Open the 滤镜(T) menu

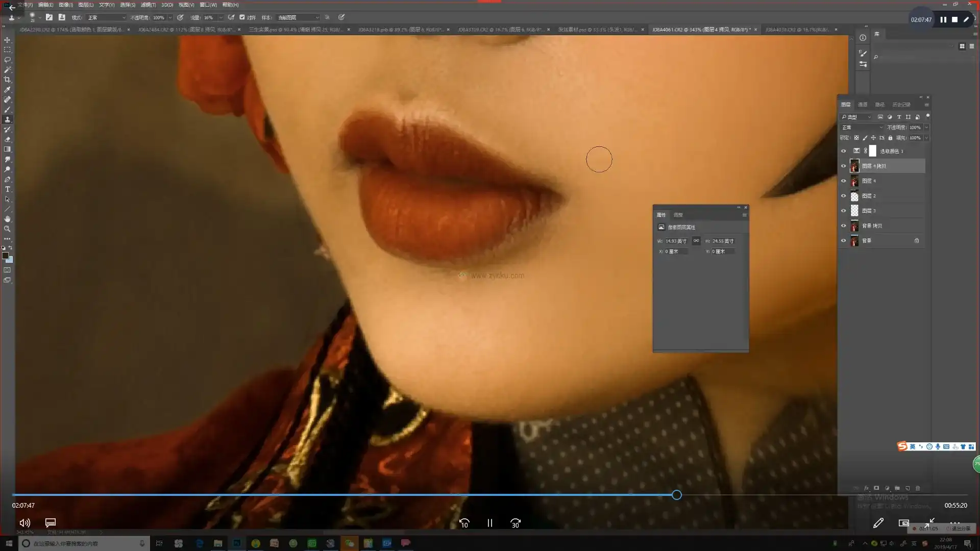148,5
